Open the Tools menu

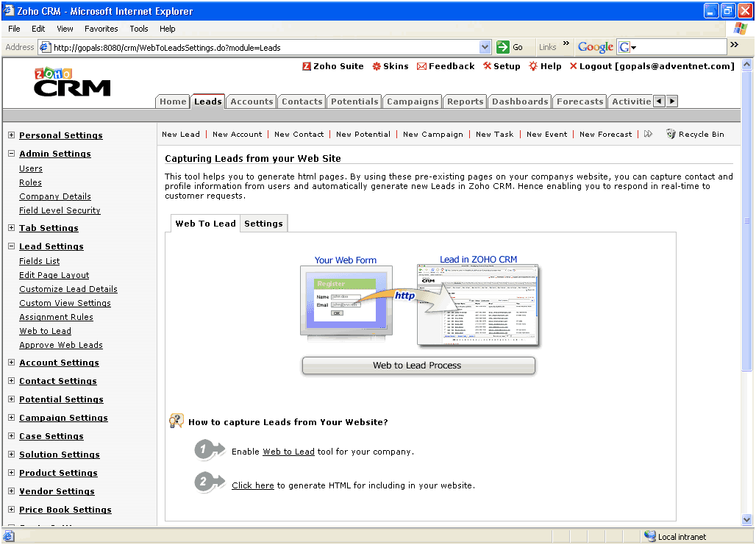point(139,29)
